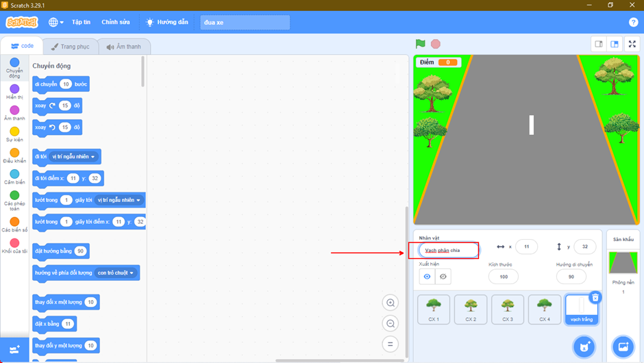
Task: Select the CX 4 sprite
Action: pos(545,310)
